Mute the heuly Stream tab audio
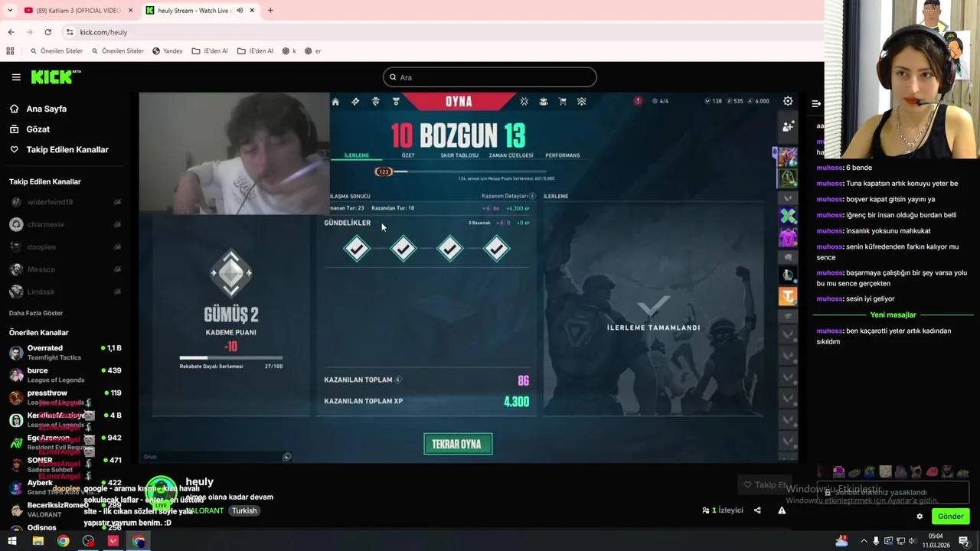The width and height of the screenshot is (980, 551). [x=240, y=11]
